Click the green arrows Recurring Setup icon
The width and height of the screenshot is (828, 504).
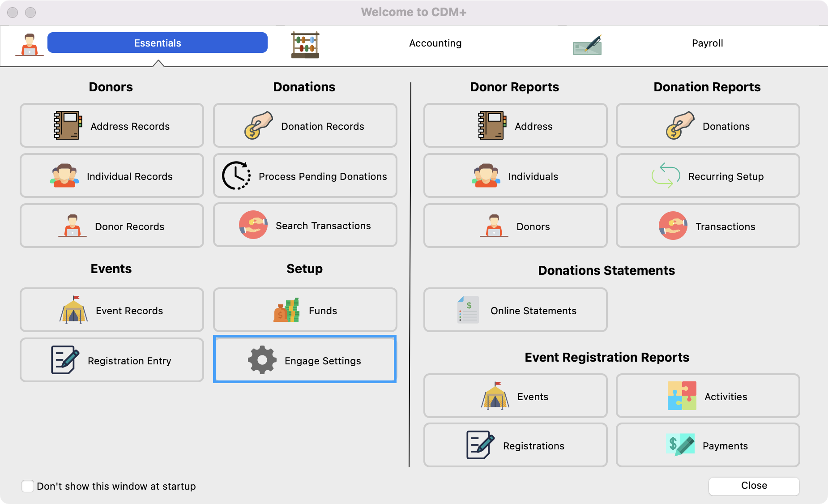coord(666,175)
